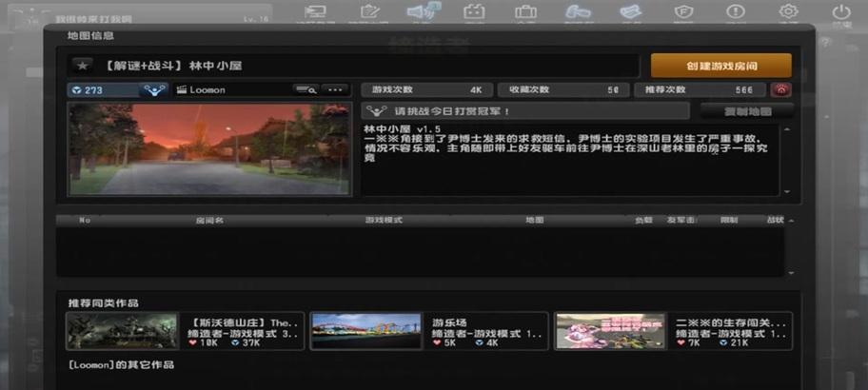868x390 pixels.
Task: Click the battery-shaped icon in top toolbar
Action: [x=474, y=11]
